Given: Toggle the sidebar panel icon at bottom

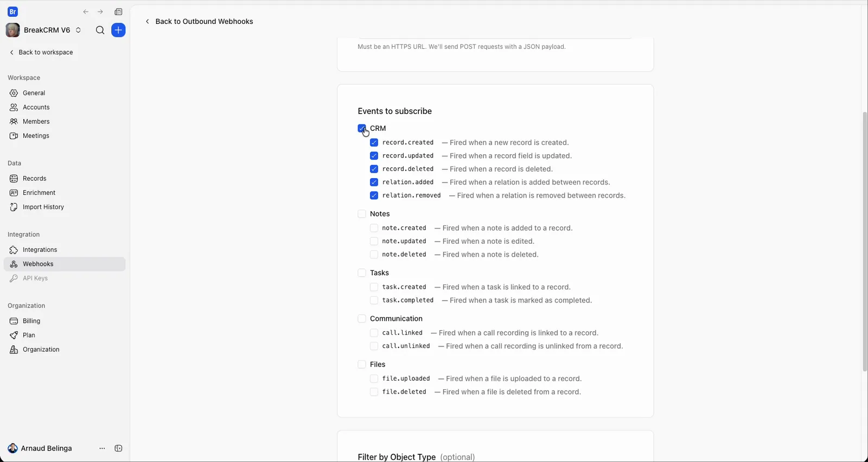Looking at the screenshot, I should click(119, 448).
